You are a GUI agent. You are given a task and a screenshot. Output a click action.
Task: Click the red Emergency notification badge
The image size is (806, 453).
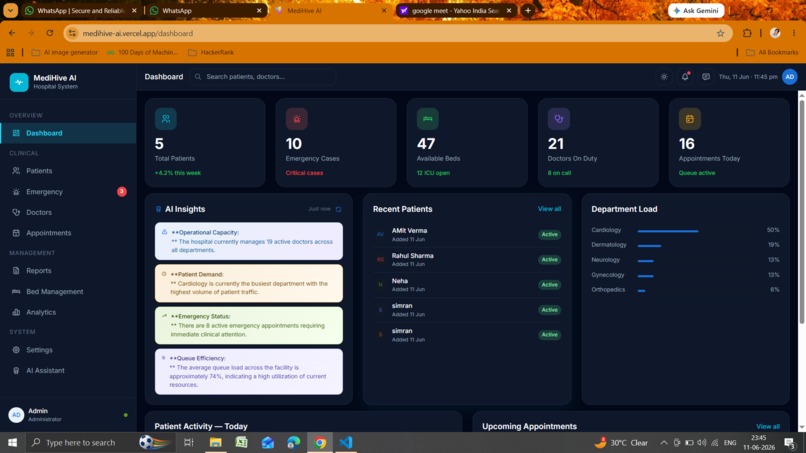122,192
